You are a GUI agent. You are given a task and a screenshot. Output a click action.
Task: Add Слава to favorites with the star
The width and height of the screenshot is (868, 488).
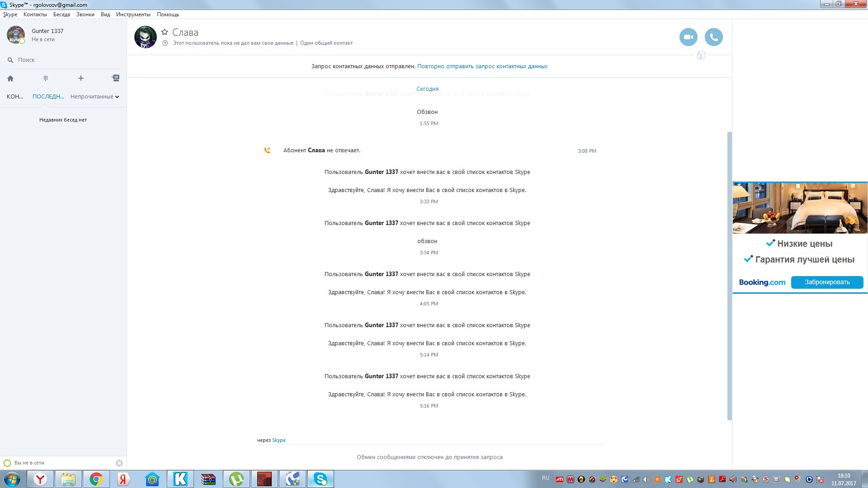point(165,32)
